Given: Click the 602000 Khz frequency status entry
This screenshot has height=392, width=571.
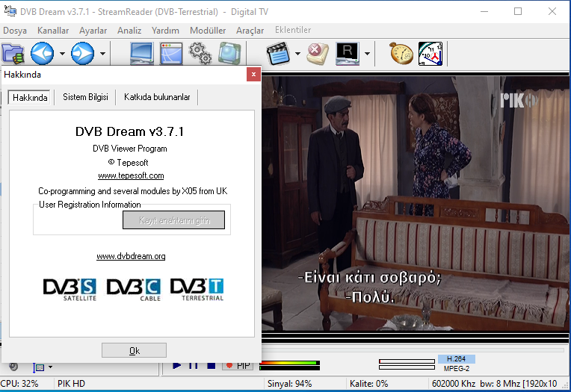Looking at the screenshot, I should pyautogui.click(x=495, y=384).
